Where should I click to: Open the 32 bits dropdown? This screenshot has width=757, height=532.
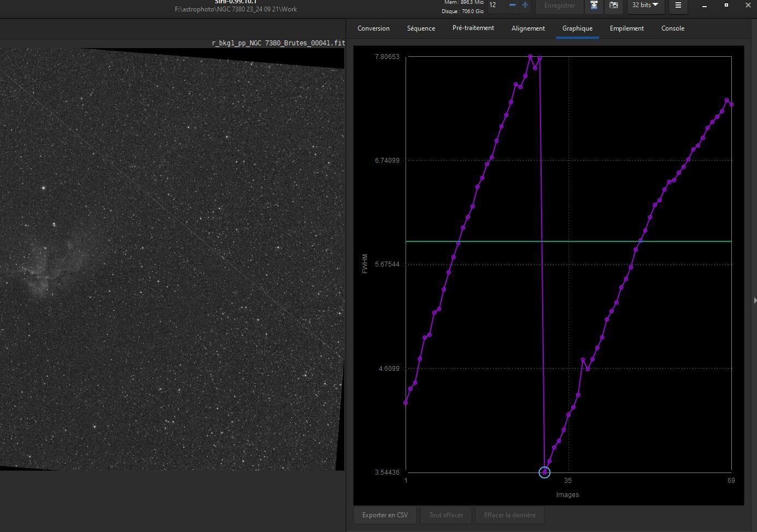(645, 5)
